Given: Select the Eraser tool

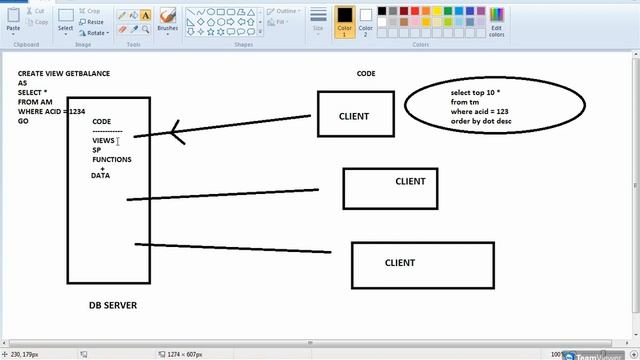Looking at the screenshot, I should pyautogui.click(x=122, y=29).
